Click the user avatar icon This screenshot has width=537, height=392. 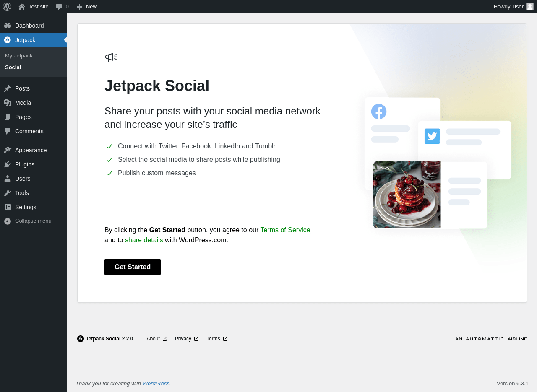point(530,6)
